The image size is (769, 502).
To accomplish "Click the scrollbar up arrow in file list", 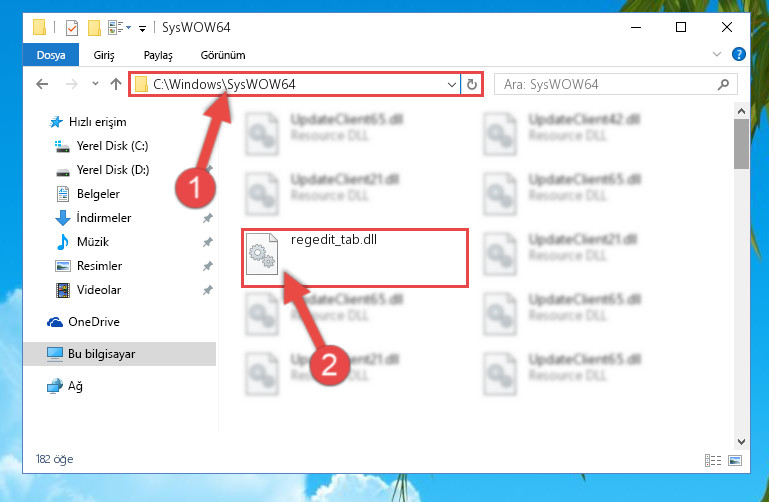I will coord(742,111).
